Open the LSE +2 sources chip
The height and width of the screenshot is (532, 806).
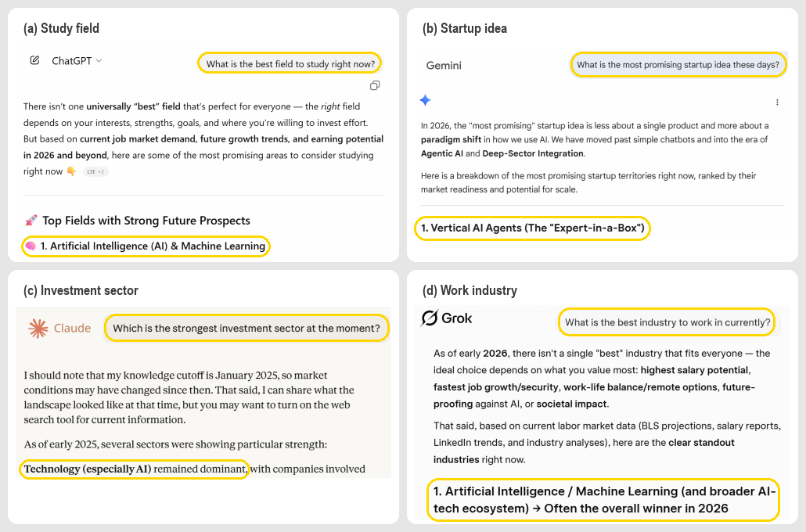coord(95,171)
